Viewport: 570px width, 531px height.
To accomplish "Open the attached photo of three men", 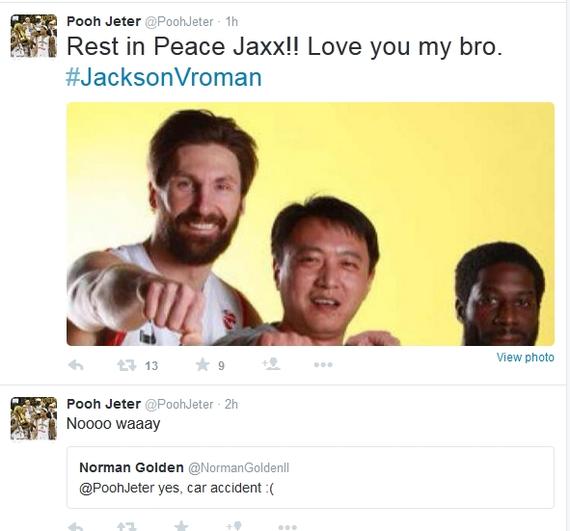I will (x=310, y=224).
